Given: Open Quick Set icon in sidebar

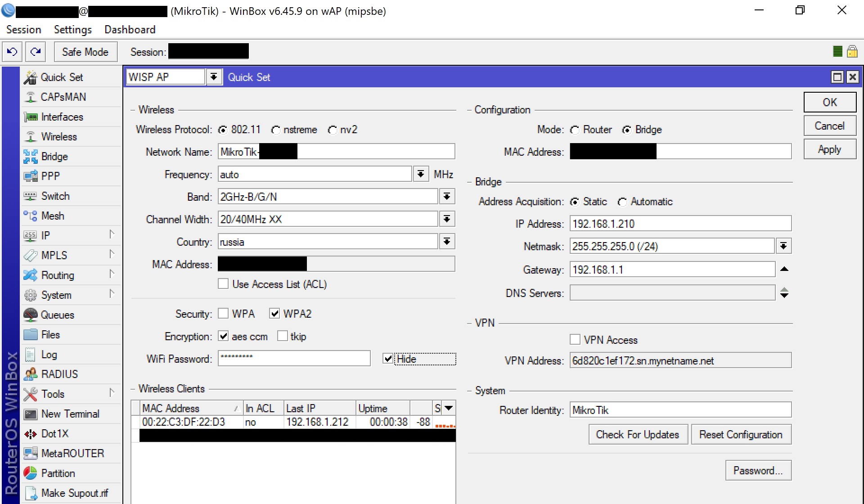Looking at the screenshot, I should (x=30, y=77).
